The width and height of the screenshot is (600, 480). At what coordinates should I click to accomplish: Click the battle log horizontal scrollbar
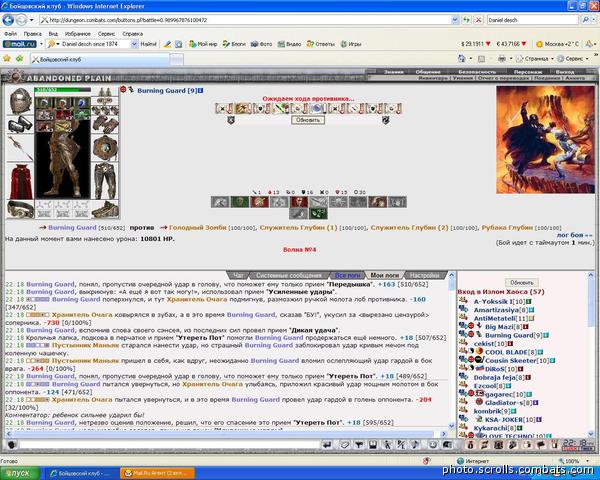(226, 434)
